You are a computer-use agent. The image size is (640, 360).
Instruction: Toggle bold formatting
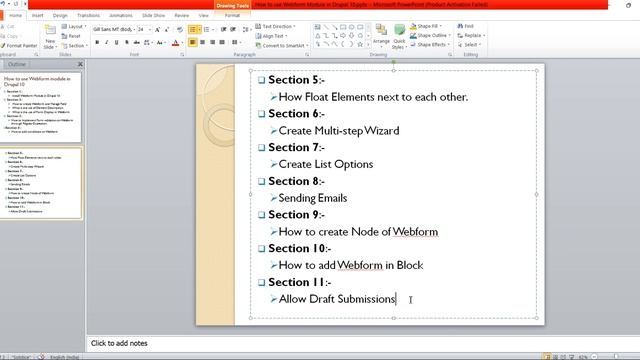coord(97,42)
